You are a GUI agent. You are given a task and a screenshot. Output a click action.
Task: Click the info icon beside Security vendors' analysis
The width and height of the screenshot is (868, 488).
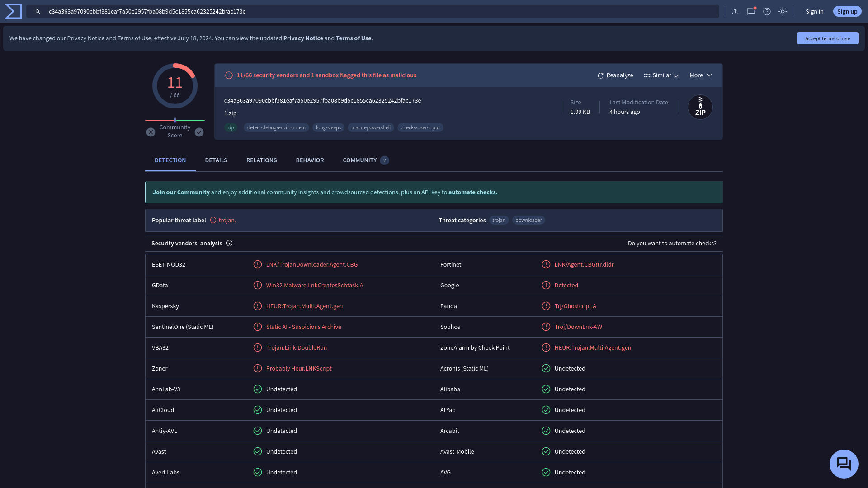[x=230, y=244]
